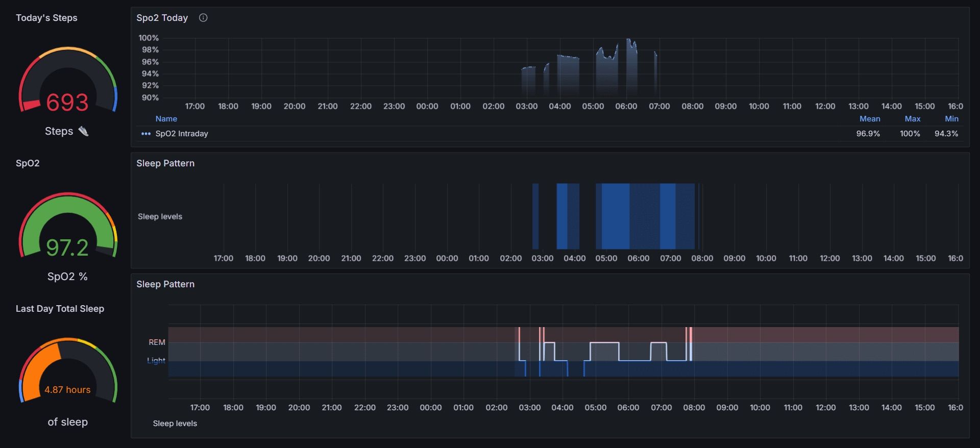Click the 693 steps gauge value
The height and width of the screenshot is (448, 980).
[x=67, y=103]
